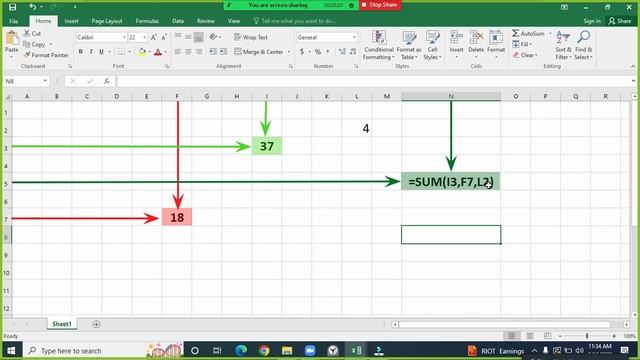This screenshot has height=360, width=640.
Task: Open the Borders icon in Font group
Action: [x=122, y=52]
